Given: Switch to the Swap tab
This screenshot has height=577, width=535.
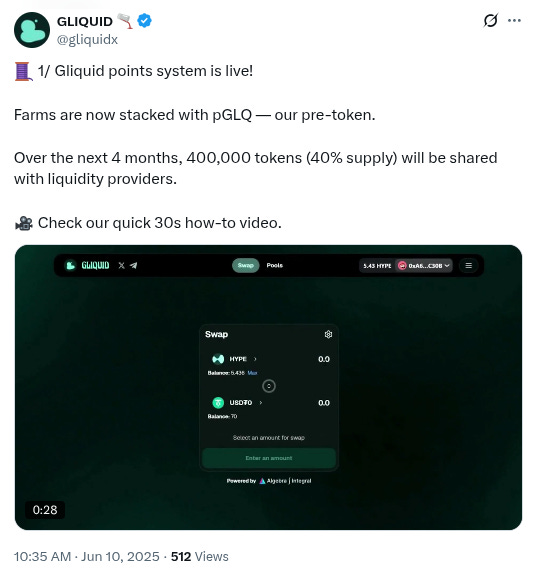Looking at the screenshot, I should click(x=245, y=265).
